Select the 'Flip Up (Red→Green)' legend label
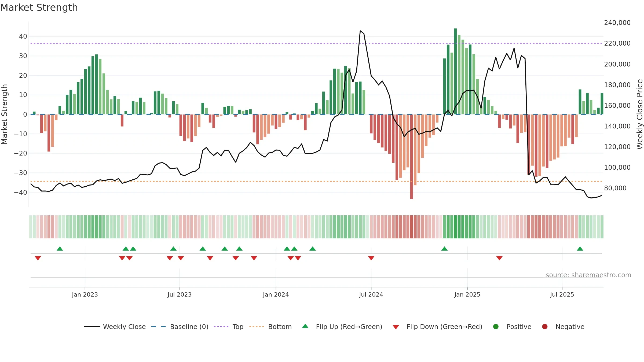 click(x=349, y=327)
